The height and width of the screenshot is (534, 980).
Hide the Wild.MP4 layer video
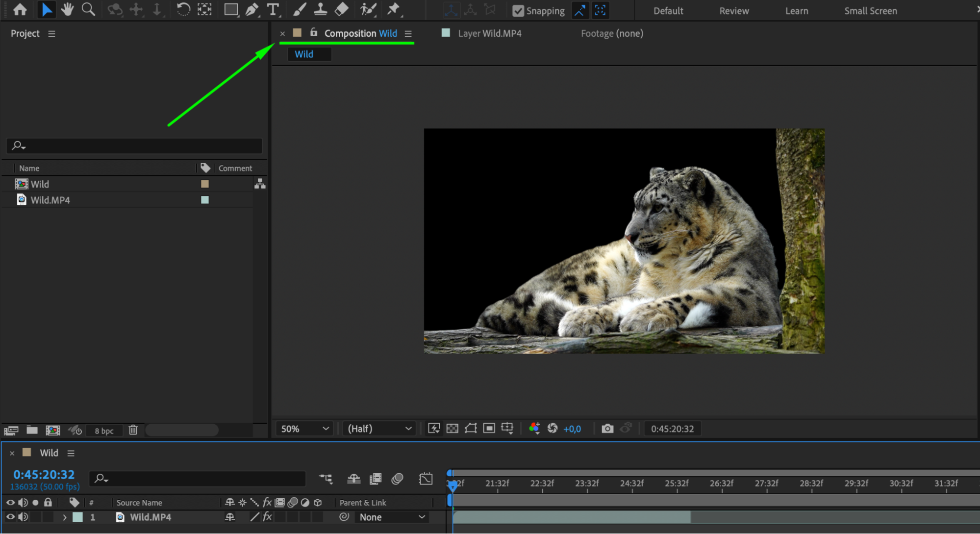tap(10, 517)
